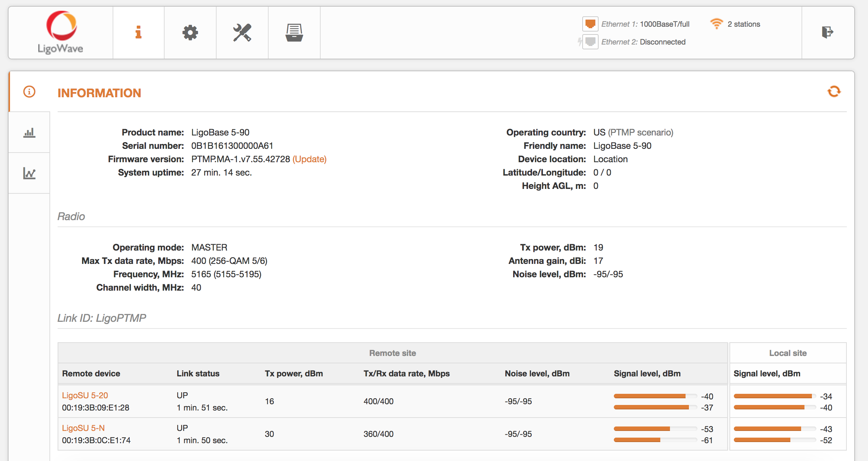Click the Link status column header
The height and width of the screenshot is (461, 868).
coord(198,373)
